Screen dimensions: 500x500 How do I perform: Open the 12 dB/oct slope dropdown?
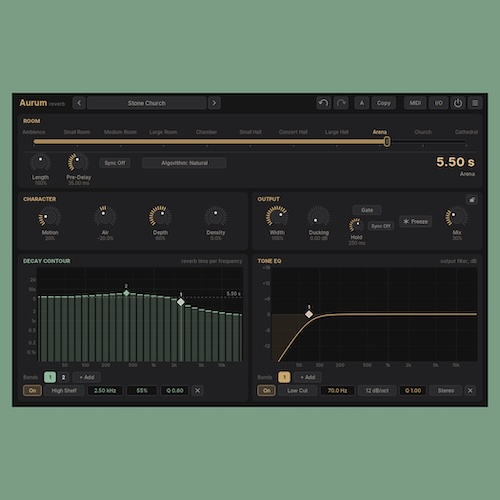[x=377, y=390]
